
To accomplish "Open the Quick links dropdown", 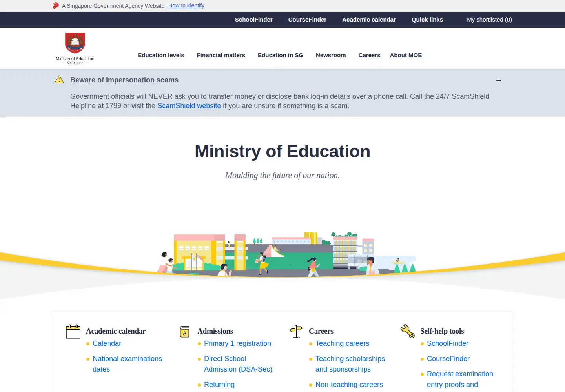I will point(427,20).
